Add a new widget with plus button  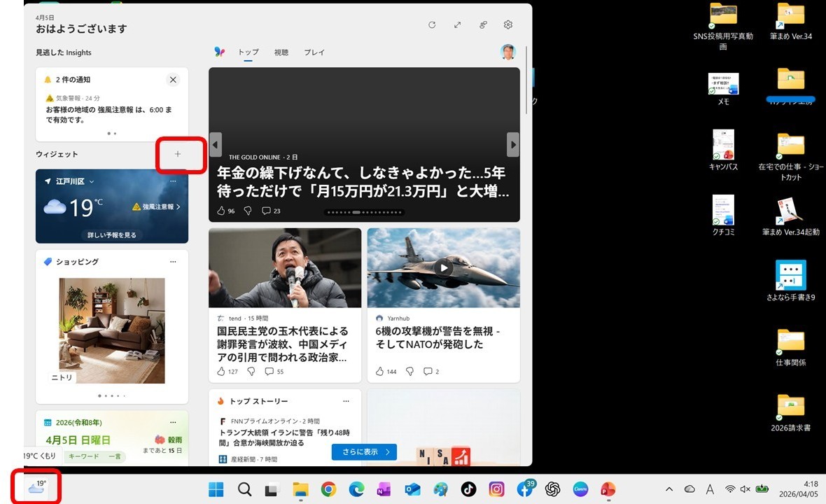pyautogui.click(x=178, y=154)
